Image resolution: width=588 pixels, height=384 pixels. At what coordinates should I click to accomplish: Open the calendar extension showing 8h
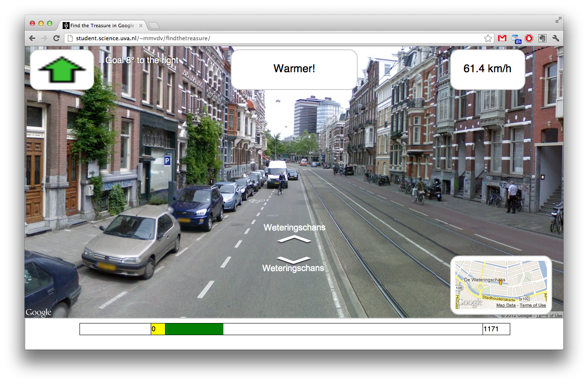pos(516,38)
